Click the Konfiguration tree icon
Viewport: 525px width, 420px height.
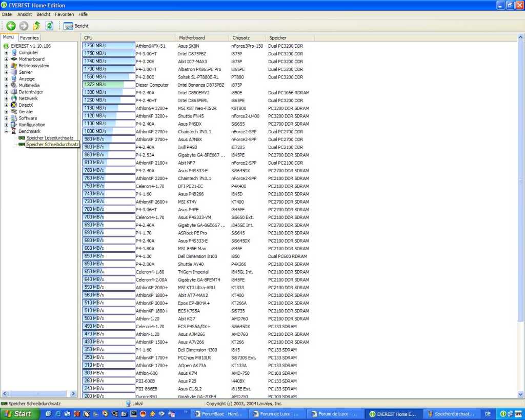14,125
